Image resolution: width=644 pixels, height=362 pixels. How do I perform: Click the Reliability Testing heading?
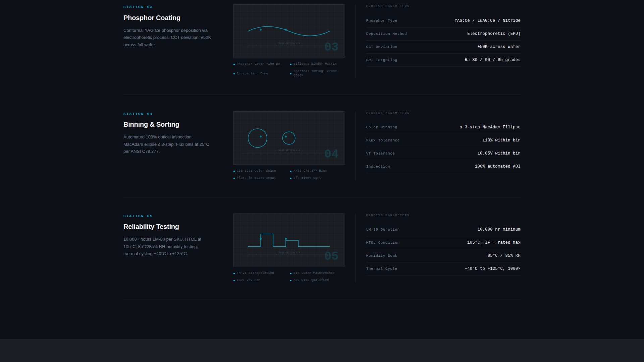tap(151, 227)
